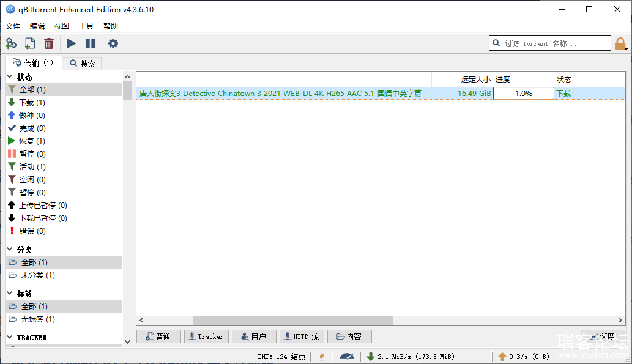Collapse the TRACKER section
This screenshot has width=632, height=364.
click(10, 337)
